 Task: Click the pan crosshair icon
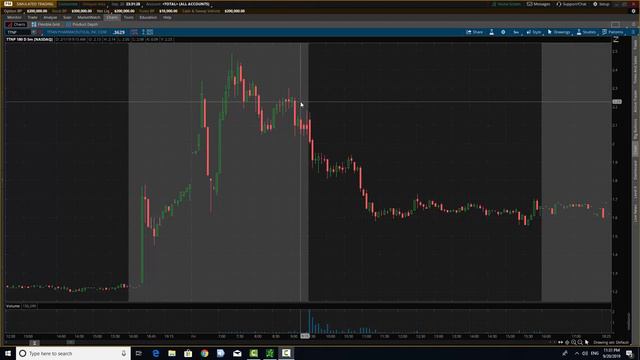pyautogui.click(x=567, y=342)
